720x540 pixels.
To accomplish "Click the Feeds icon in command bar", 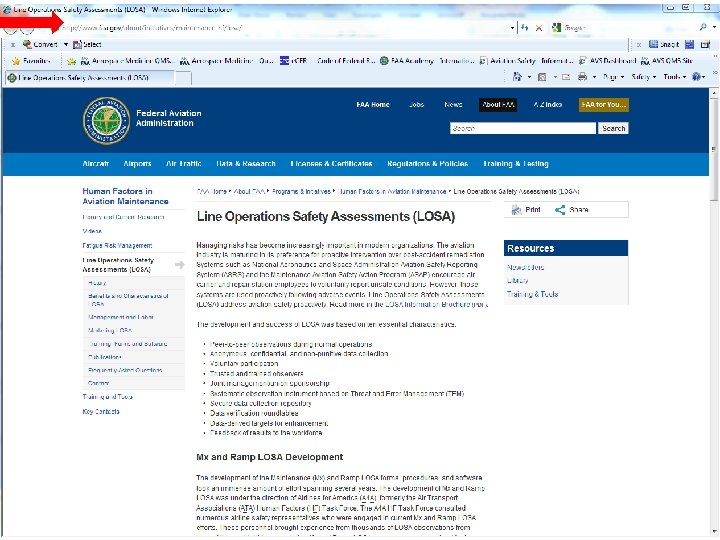I will coord(542,77).
